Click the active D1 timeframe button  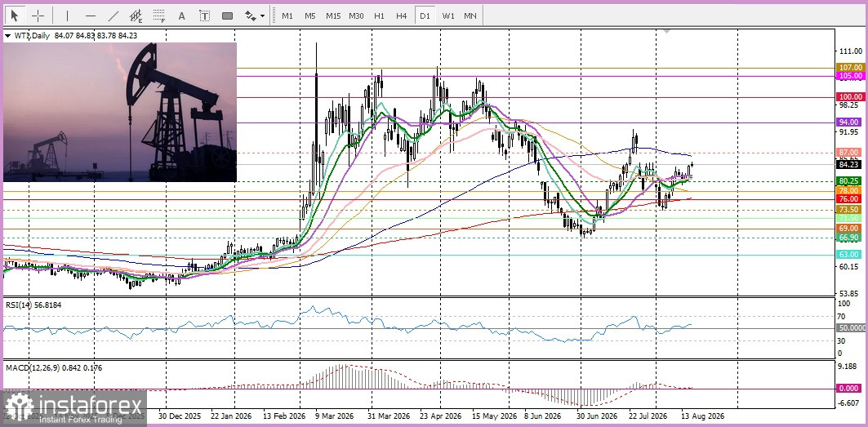click(425, 16)
